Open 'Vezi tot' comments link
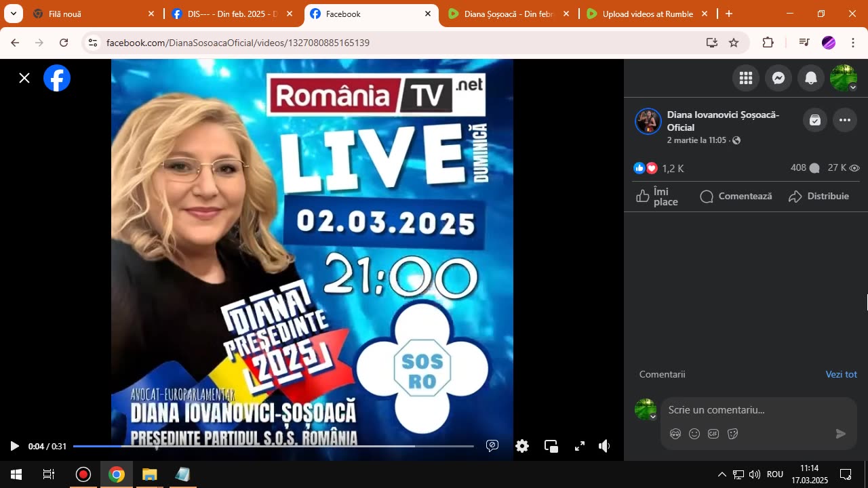This screenshot has width=868, height=488. [841, 374]
